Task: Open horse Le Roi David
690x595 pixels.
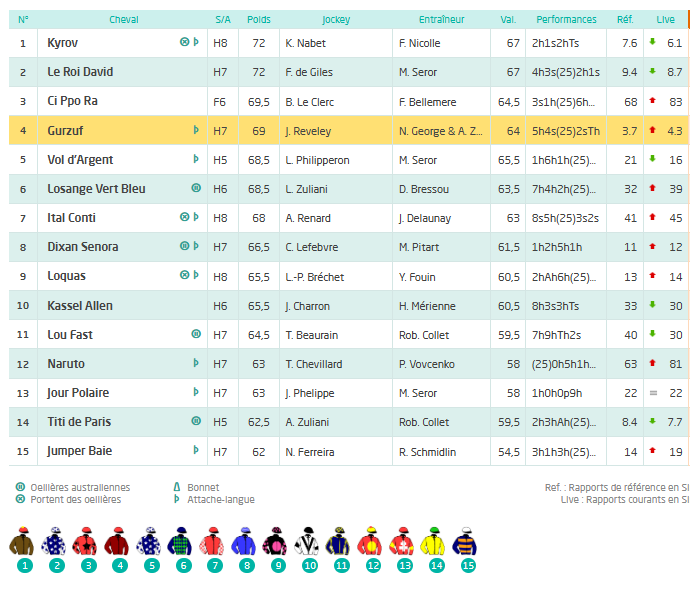Action: [80, 72]
